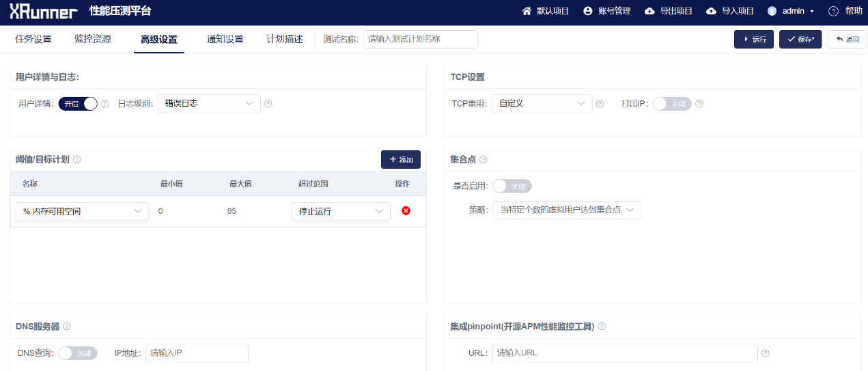
Task: Expand the TCP重用 dropdown
Action: 542,104
